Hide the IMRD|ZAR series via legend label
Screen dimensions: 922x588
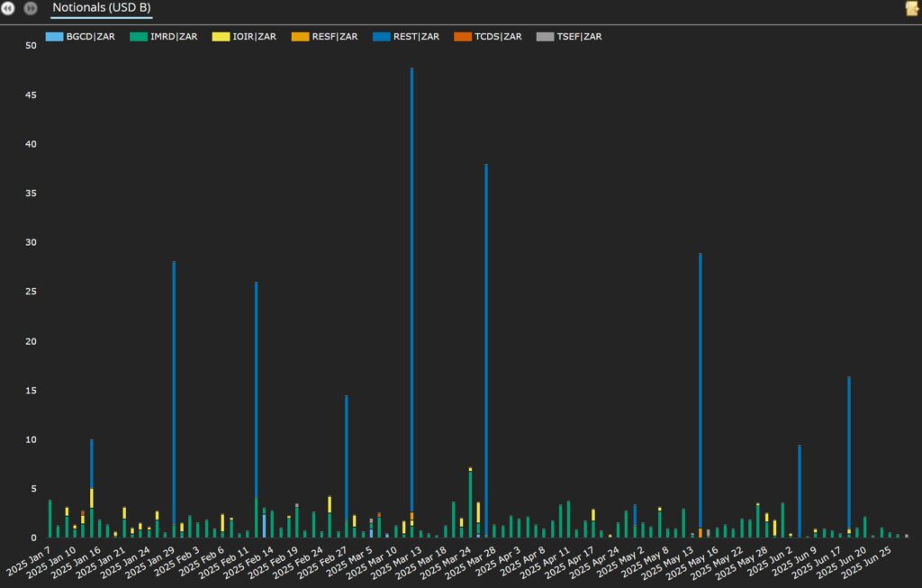tap(174, 37)
